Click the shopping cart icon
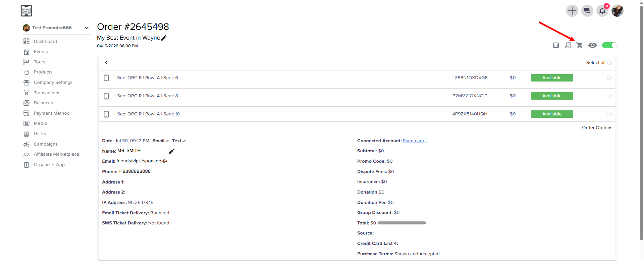 [x=579, y=45]
